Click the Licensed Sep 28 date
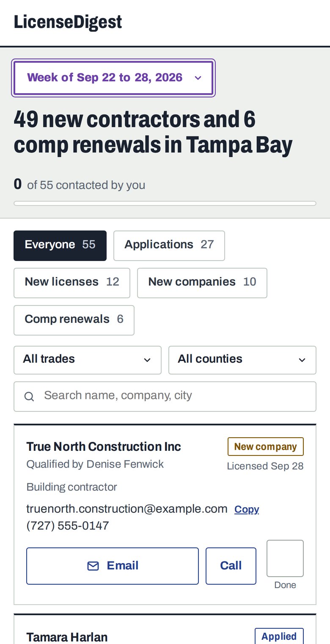330x644 pixels. click(265, 466)
